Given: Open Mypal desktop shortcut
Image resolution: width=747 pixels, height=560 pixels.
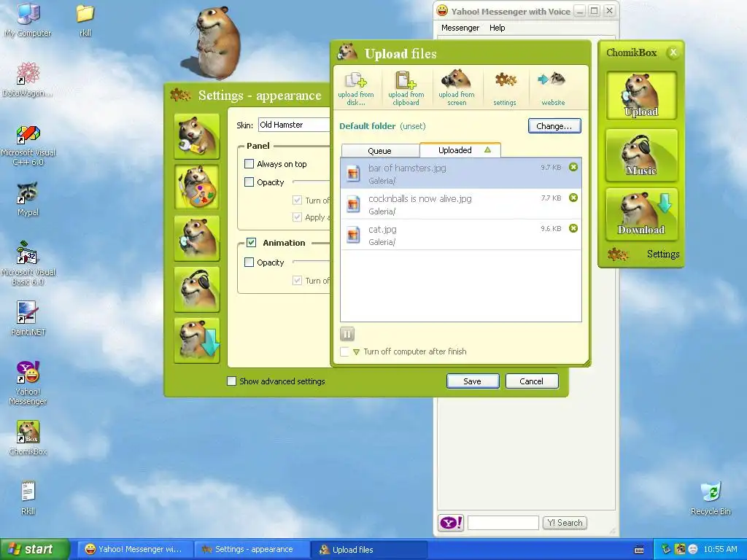Looking at the screenshot, I should [28, 199].
